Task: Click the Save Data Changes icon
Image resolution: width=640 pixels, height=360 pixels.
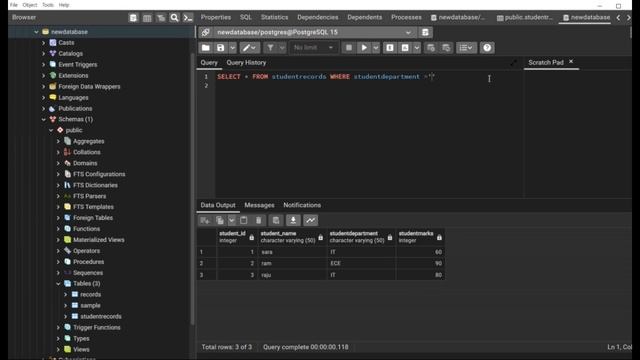Action: pos(276,220)
